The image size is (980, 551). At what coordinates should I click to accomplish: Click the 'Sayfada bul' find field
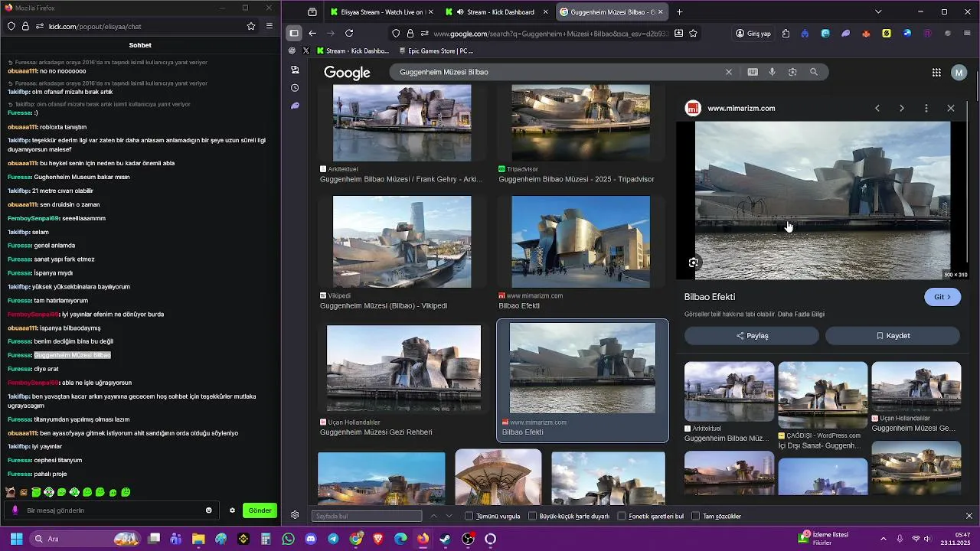367,516
